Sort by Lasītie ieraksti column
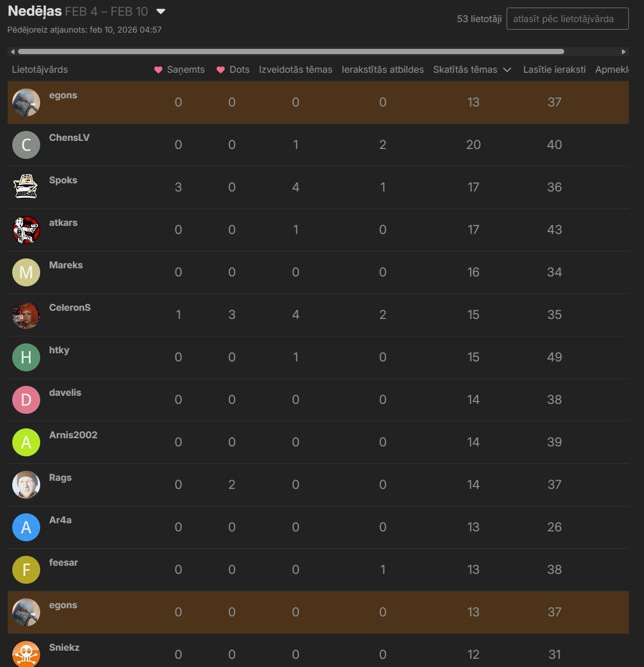The height and width of the screenshot is (667, 644). 554,70
